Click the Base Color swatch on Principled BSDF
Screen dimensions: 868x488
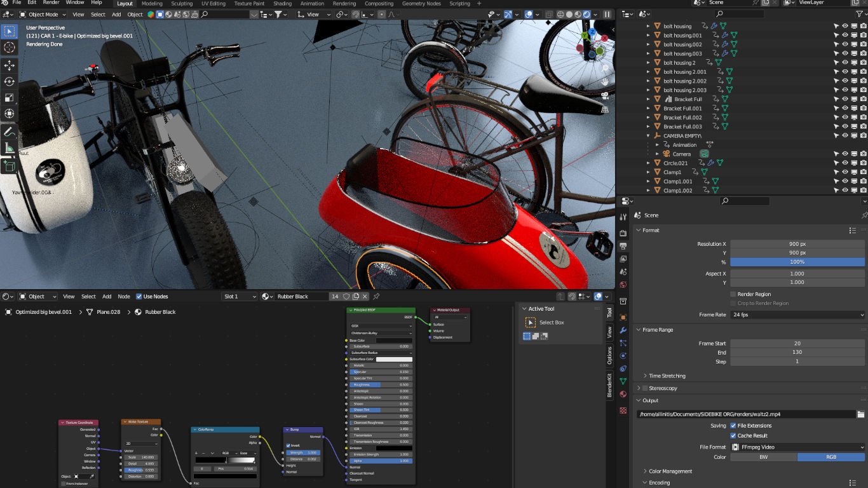point(394,341)
